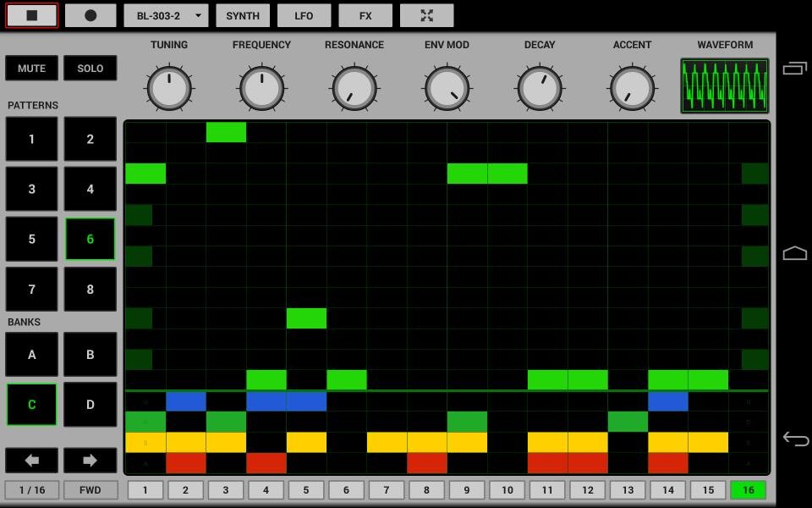Toggle FWD playback direction
This screenshot has height=508, width=812.
[90, 489]
